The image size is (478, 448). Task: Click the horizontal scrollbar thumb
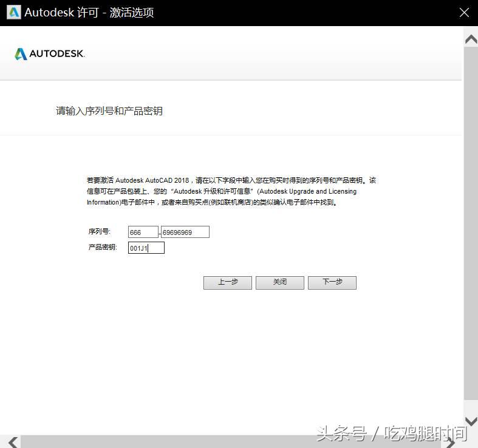pyautogui.click(x=231, y=442)
